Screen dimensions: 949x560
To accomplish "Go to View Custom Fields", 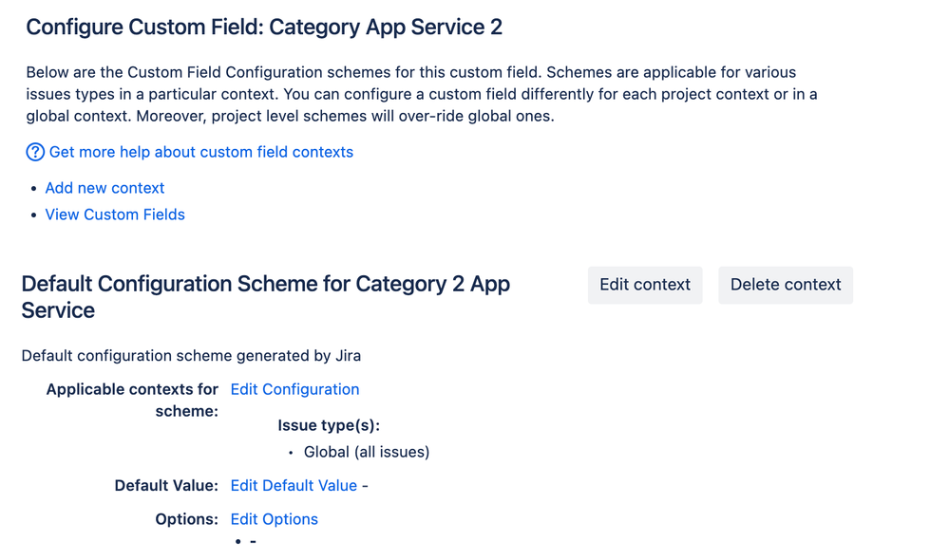I will [x=115, y=215].
